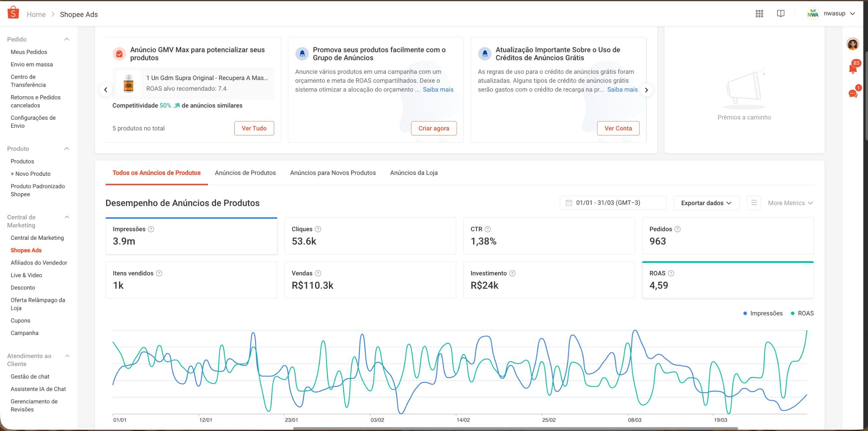Image resolution: width=868 pixels, height=431 pixels.
Task: Open the date range picker field
Action: (613, 203)
